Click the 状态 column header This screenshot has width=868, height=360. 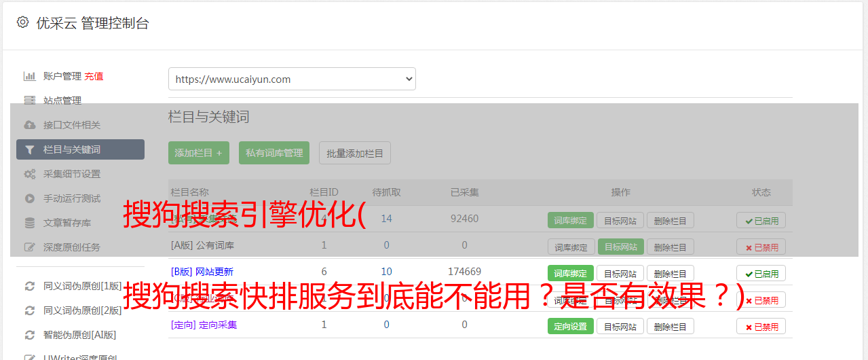coord(761,192)
